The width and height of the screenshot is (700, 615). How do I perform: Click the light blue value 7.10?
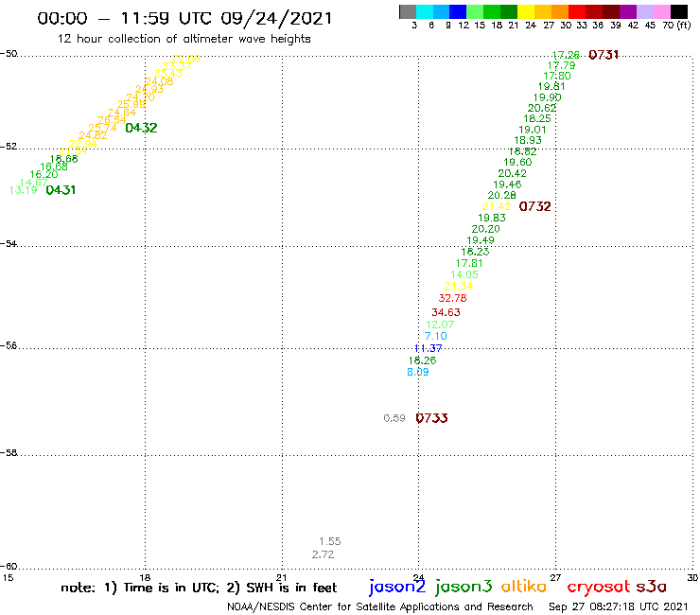click(x=436, y=336)
